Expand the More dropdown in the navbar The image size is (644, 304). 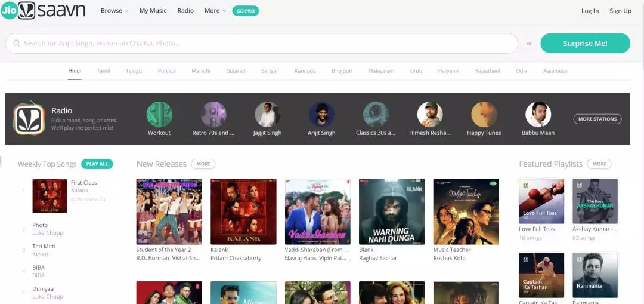[215, 11]
